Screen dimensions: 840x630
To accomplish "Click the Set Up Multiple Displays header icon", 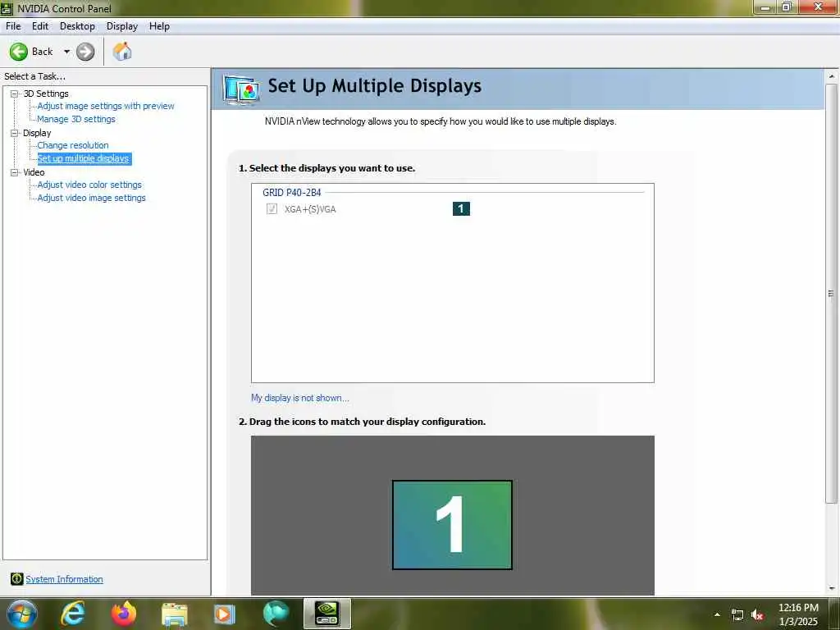I will [x=242, y=89].
